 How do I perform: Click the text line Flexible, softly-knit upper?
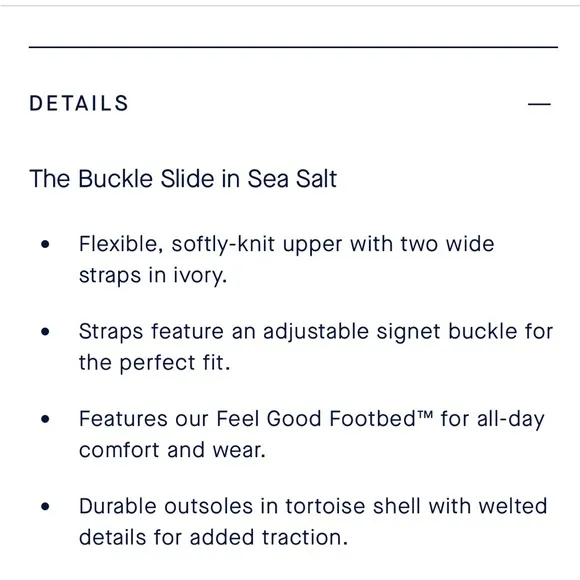(287, 245)
